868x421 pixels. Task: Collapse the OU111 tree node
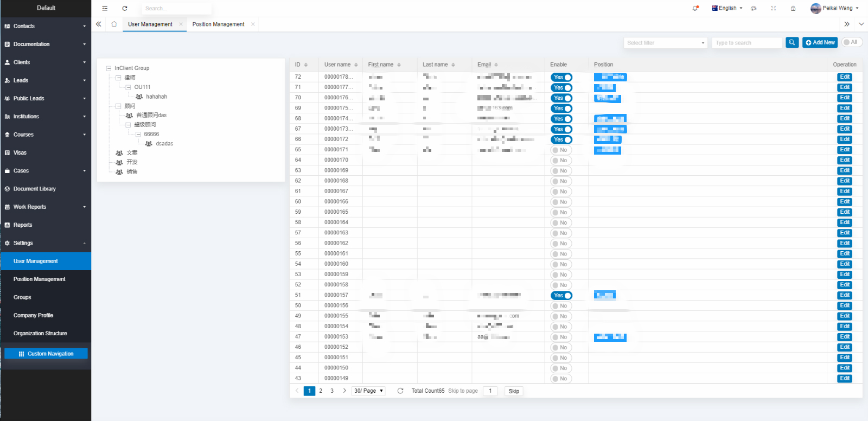[128, 87]
